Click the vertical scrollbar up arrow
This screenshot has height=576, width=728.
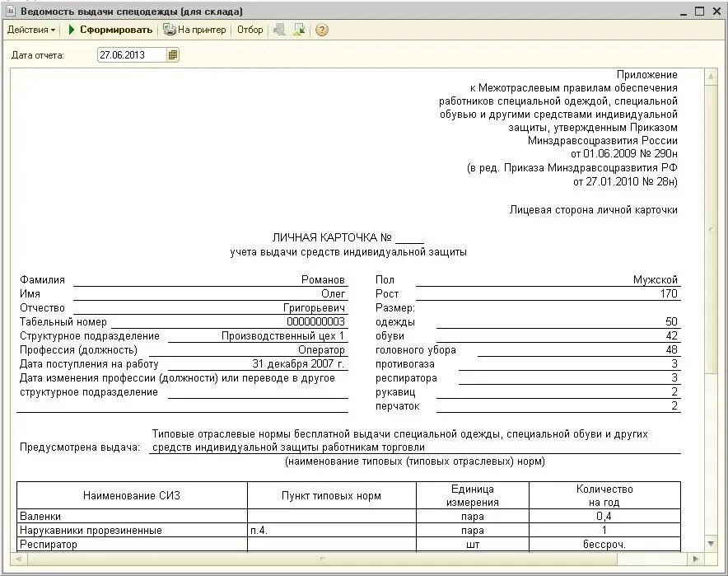[711, 77]
